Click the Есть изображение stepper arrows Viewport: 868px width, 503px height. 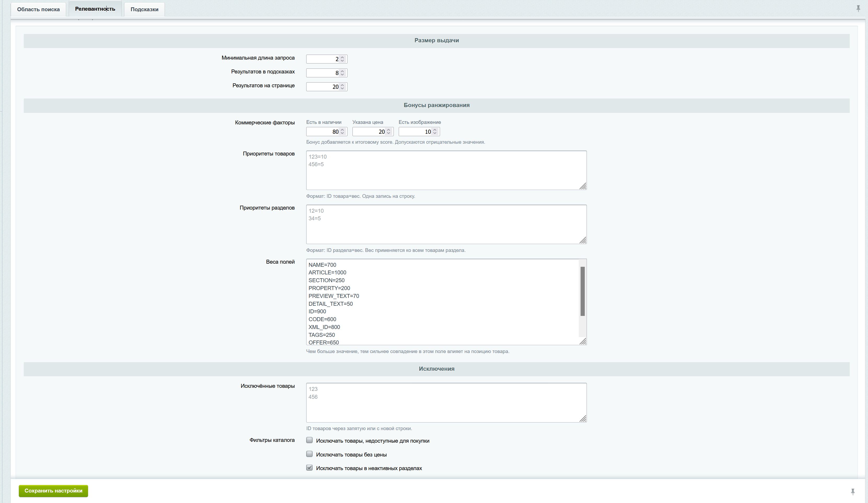(435, 131)
